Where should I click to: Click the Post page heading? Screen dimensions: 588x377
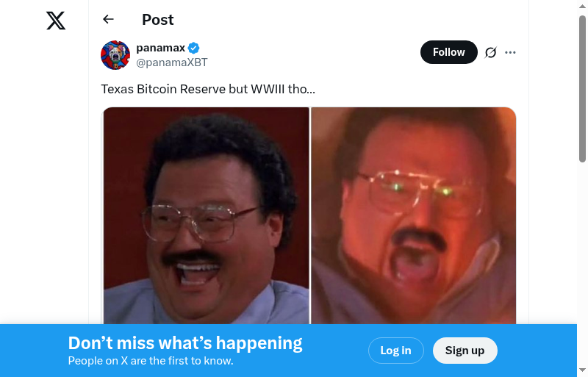[158, 20]
